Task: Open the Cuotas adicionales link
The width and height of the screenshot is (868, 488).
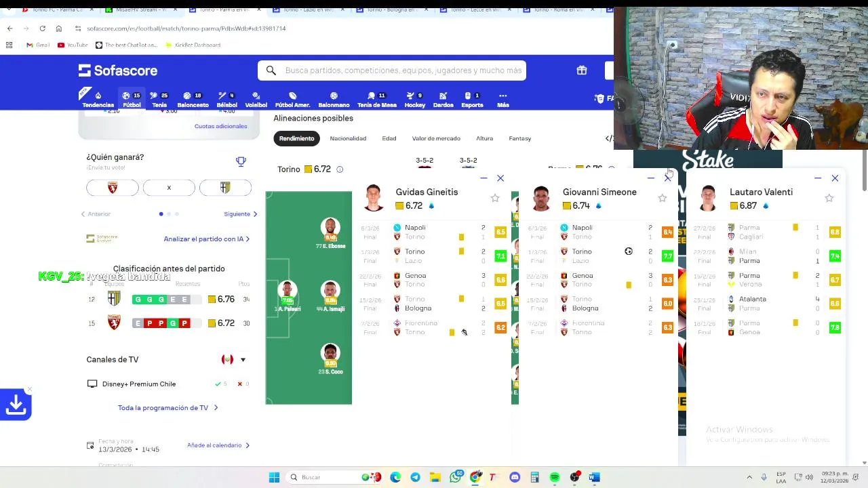Action: coord(220,126)
